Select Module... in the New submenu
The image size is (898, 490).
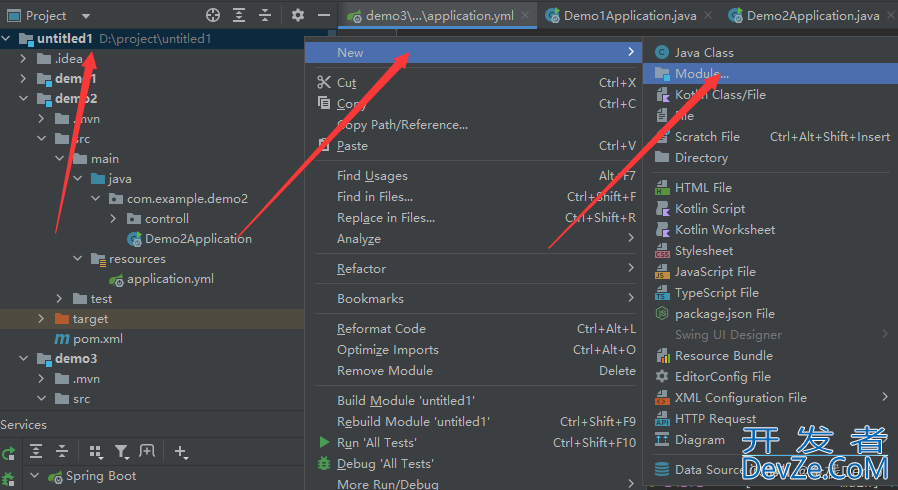[770, 74]
